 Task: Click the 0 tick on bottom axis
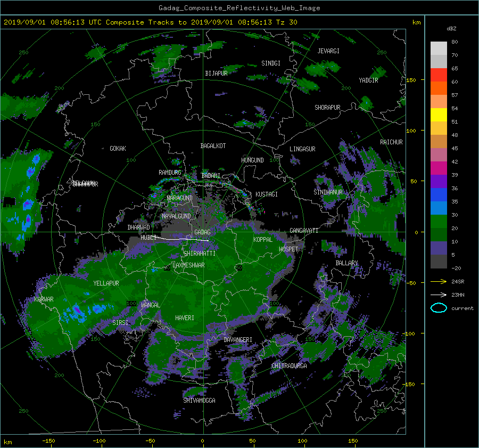click(203, 441)
